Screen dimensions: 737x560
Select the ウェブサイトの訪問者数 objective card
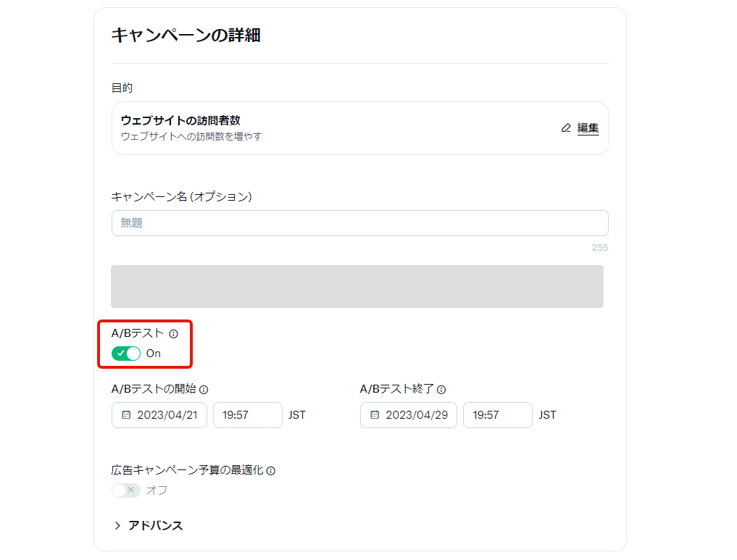(x=360, y=128)
